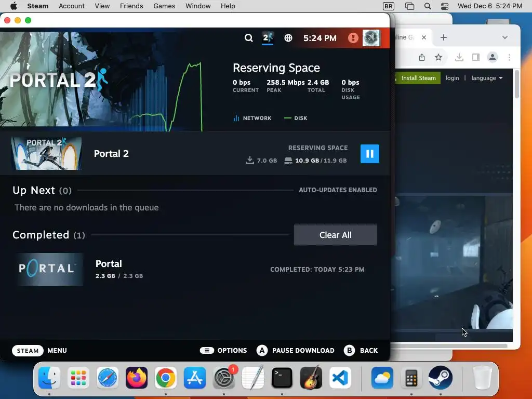Open Control Center in menu bar
The width and height of the screenshot is (532, 399).
(x=445, y=6)
